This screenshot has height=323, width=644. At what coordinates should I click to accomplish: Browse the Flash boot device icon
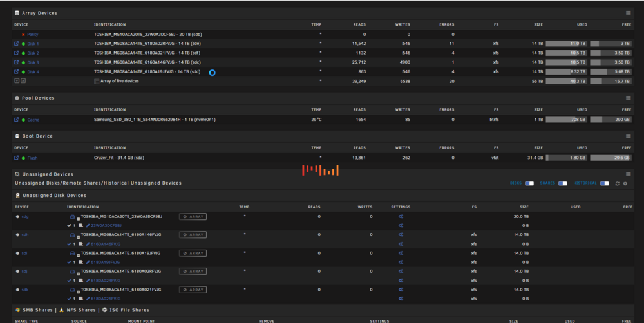(x=17, y=158)
